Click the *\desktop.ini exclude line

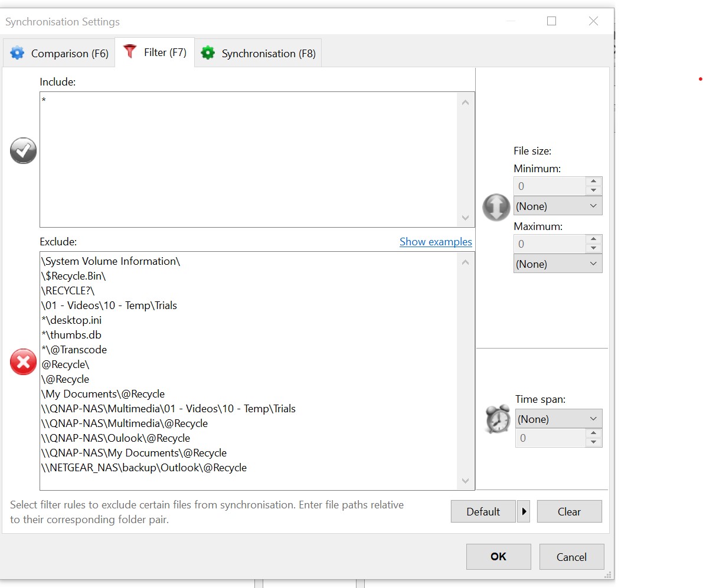click(x=71, y=320)
